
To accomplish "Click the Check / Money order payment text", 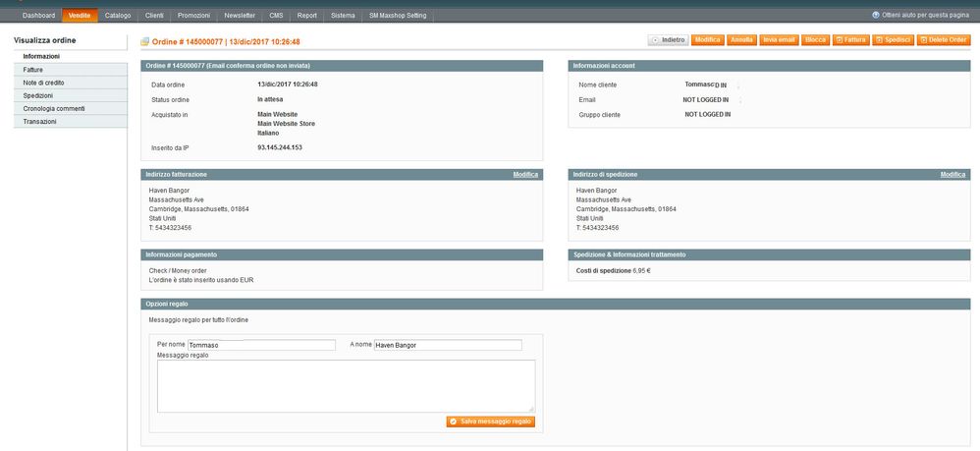I will (x=178, y=271).
